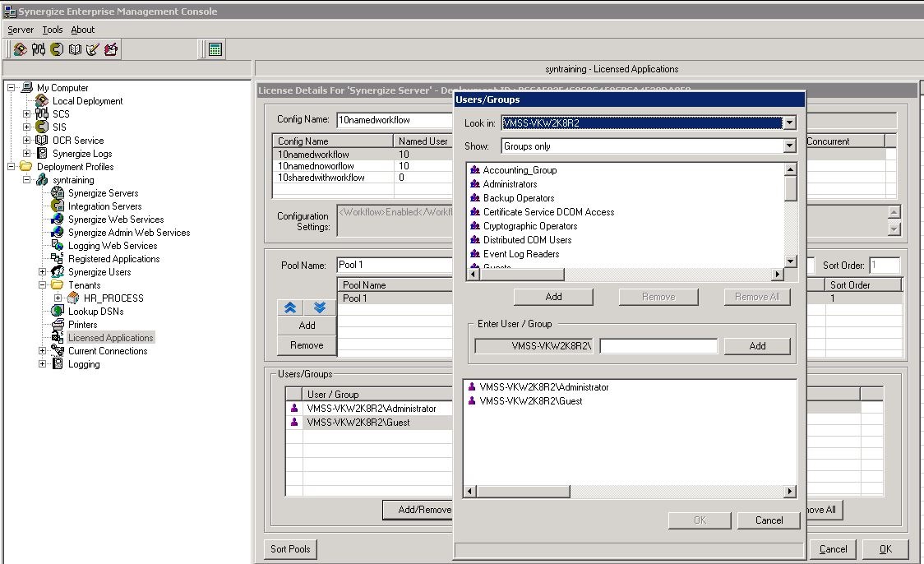Viewport: 924px width, 564px height.
Task: Expand the SIS tree node
Action: (26, 127)
